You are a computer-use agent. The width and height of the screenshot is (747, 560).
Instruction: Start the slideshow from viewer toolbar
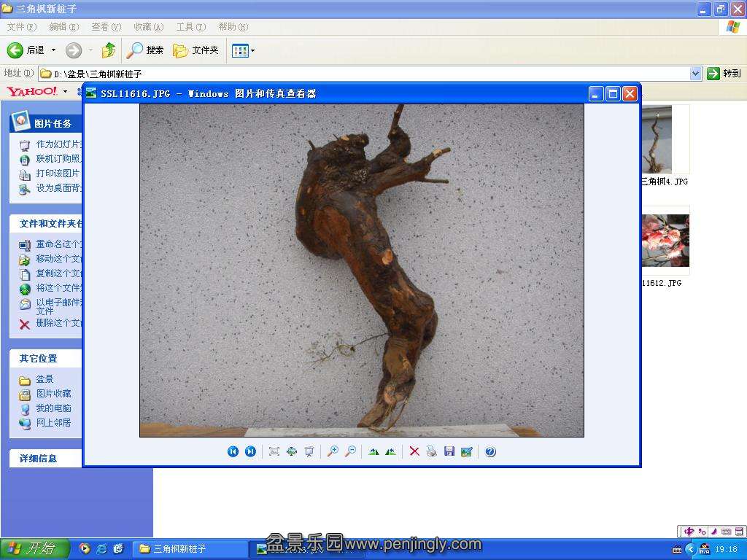tap(309, 451)
